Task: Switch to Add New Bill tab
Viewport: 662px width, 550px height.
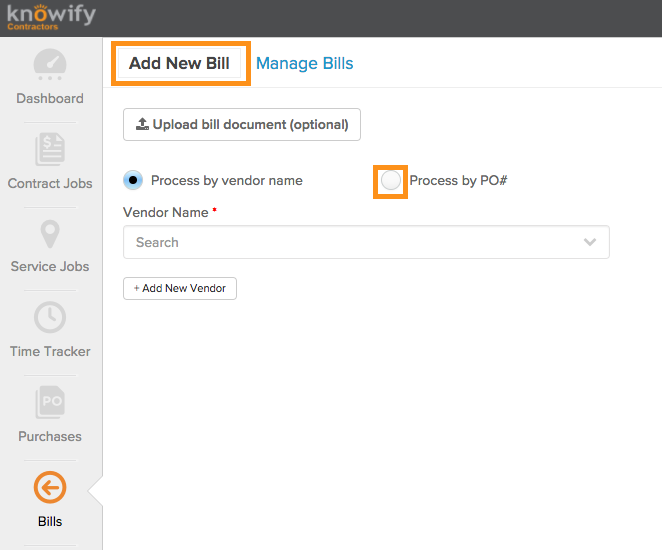Action: [x=179, y=63]
